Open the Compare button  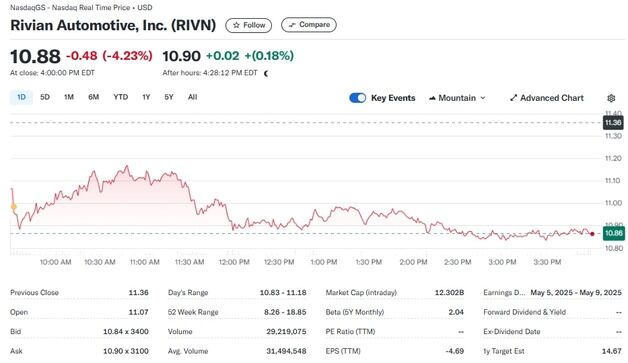pos(309,25)
